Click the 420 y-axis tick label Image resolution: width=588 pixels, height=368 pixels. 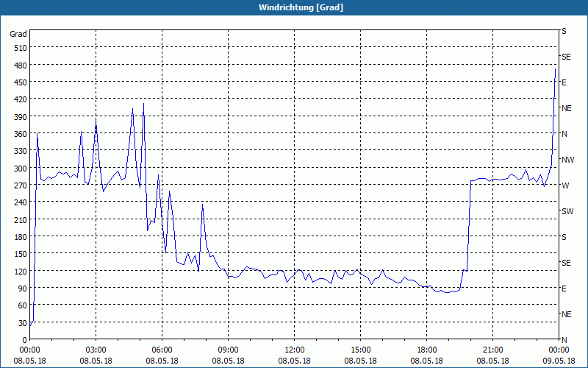[x=21, y=99]
